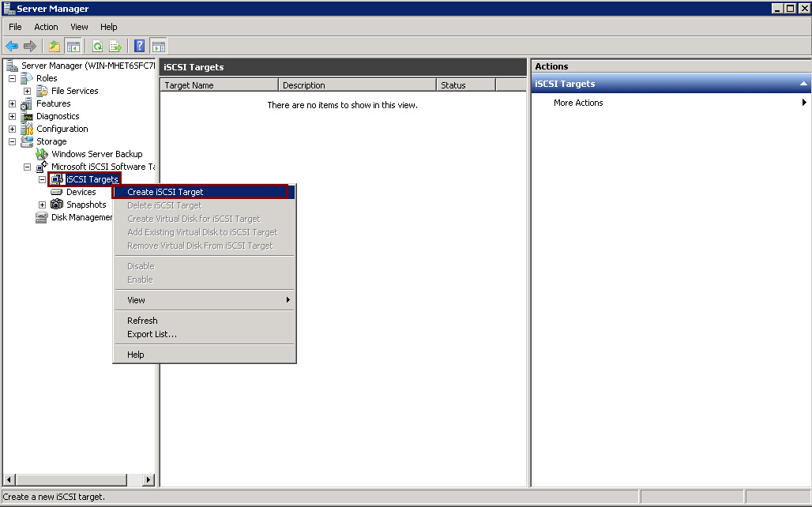Click the Export List toolbar icon
This screenshot has height=507, width=812.
coord(115,46)
